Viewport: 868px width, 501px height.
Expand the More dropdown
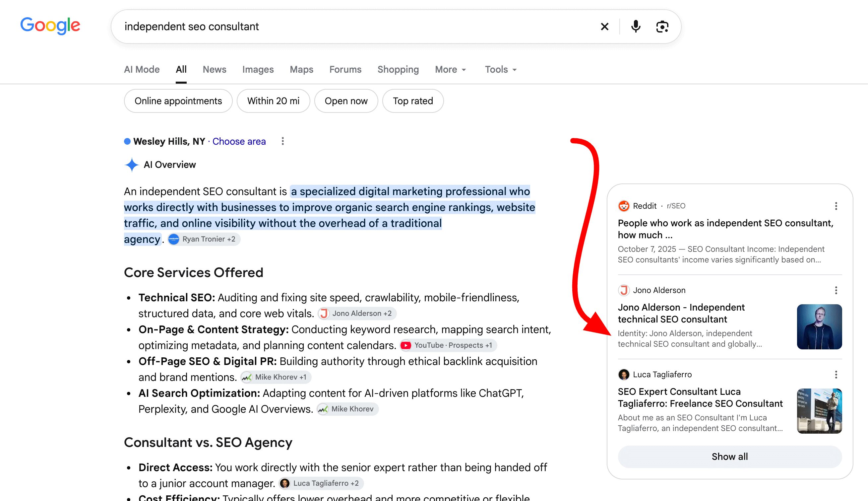450,69
